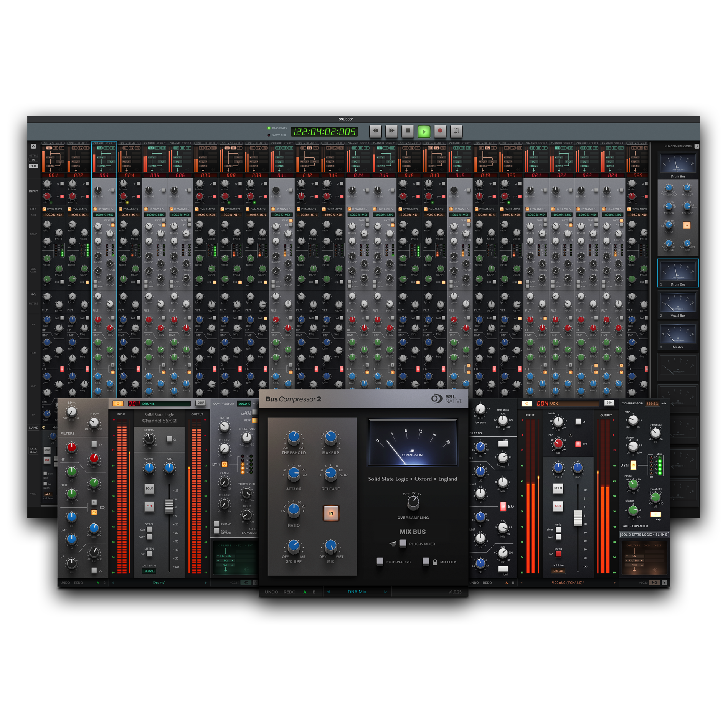Click UNDO in Bus Compressor 2

tap(271, 592)
